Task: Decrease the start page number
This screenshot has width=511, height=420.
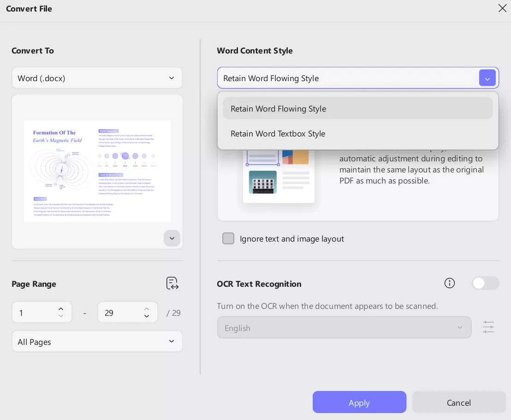Action: (x=61, y=316)
